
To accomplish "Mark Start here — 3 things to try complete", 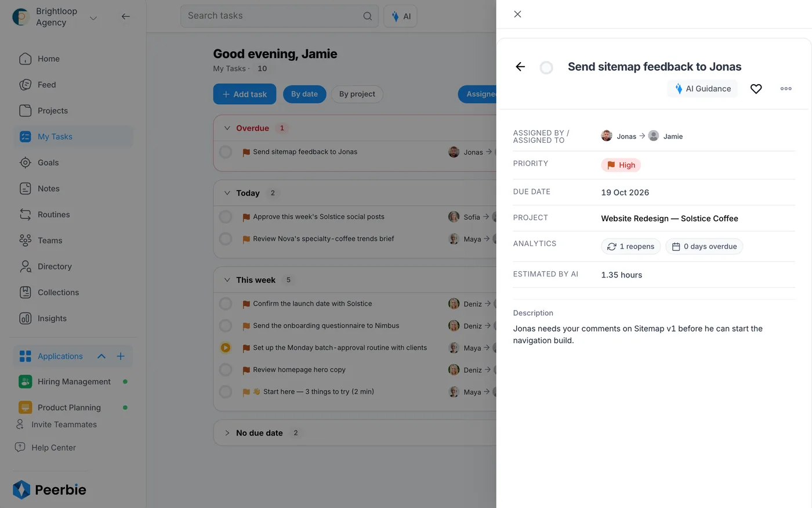I will pos(226,392).
